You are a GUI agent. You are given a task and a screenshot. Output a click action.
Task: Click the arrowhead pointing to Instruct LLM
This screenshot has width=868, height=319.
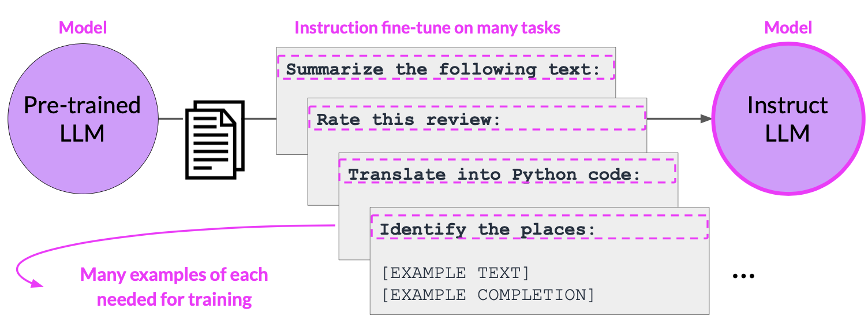pyautogui.click(x=705, y=119)
